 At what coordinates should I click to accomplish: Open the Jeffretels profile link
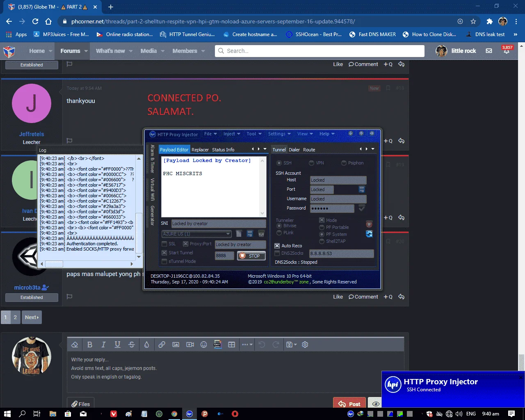click(x=32, y=134)
